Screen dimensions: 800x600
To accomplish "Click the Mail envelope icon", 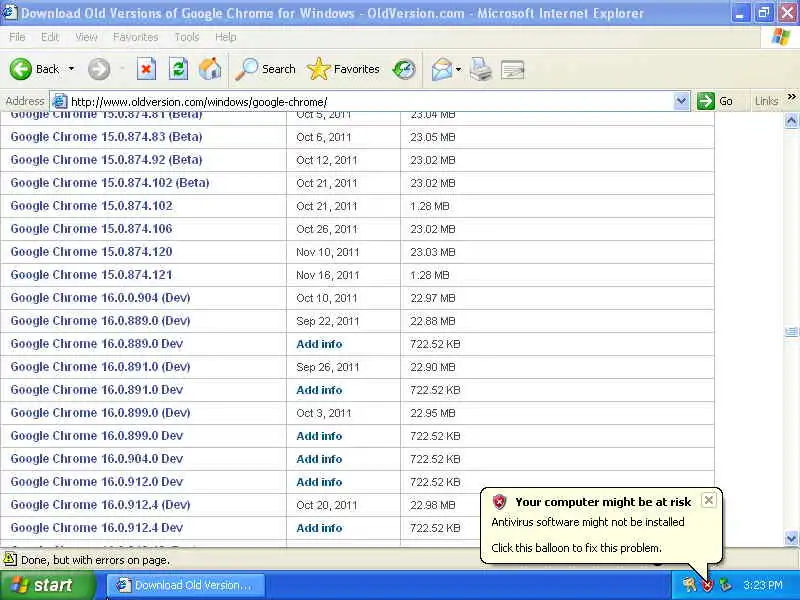I will [x=441, y=69].
